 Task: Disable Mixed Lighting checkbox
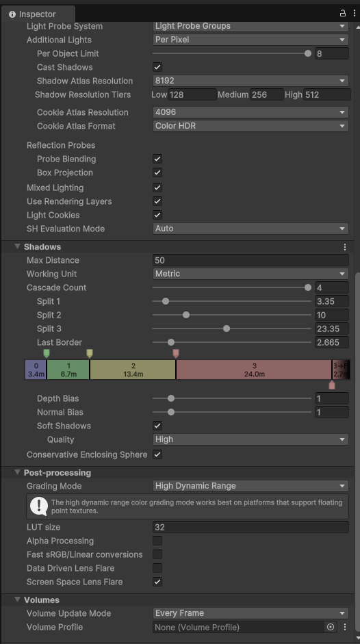point(157,188)
